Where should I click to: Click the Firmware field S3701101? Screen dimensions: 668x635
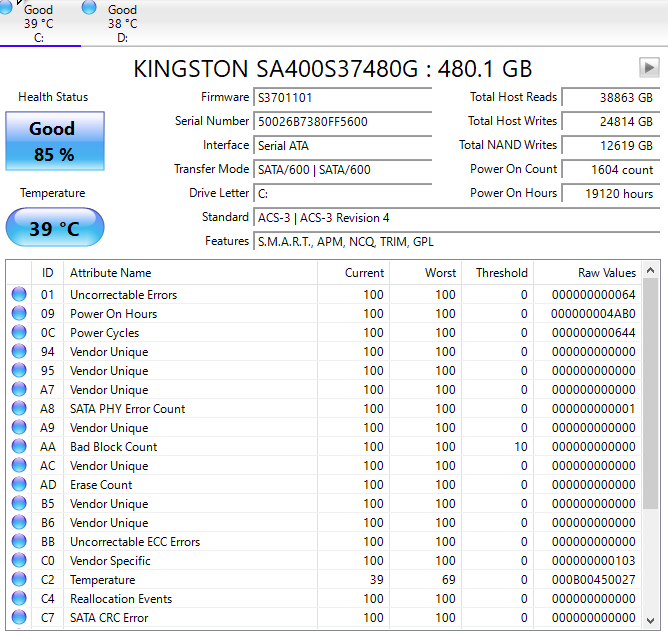pos(343,98)
